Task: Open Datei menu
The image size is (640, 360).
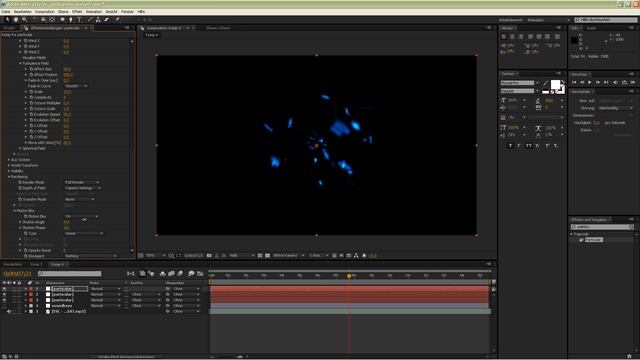Action: pos(6,11)
